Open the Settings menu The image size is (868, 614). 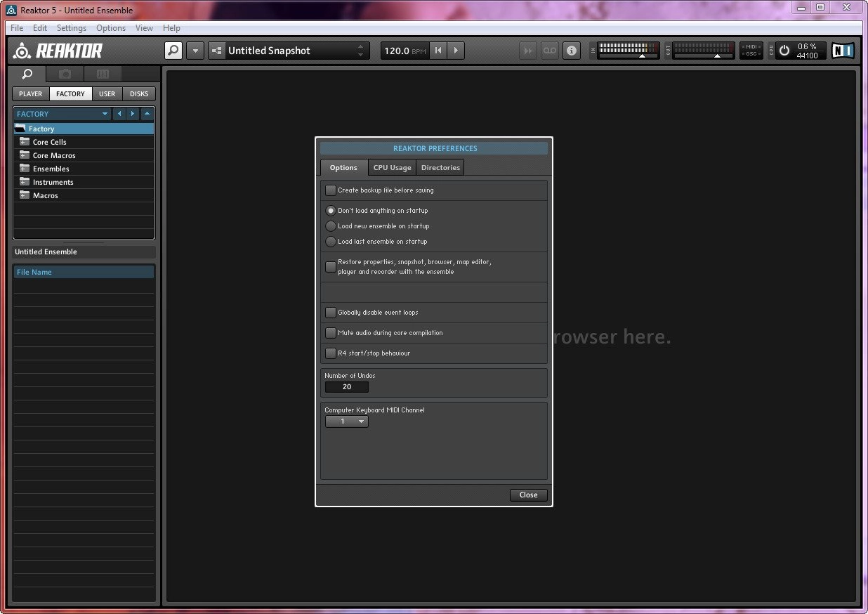pyautogui.click(x=72, y=28)
